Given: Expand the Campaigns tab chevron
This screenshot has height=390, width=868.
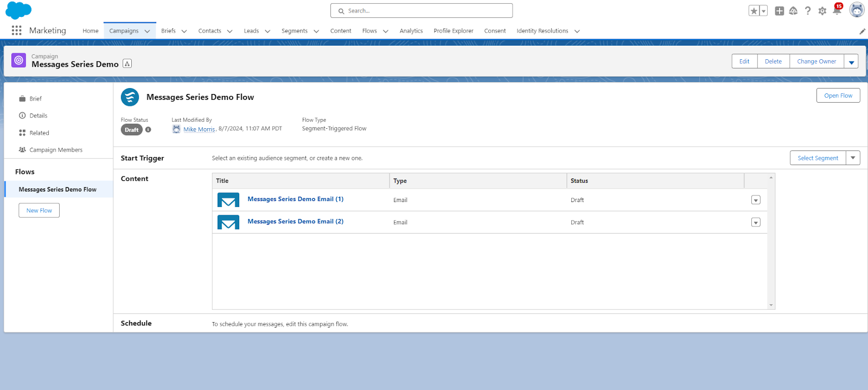Looking at the screenshot, I should point(147,32).
